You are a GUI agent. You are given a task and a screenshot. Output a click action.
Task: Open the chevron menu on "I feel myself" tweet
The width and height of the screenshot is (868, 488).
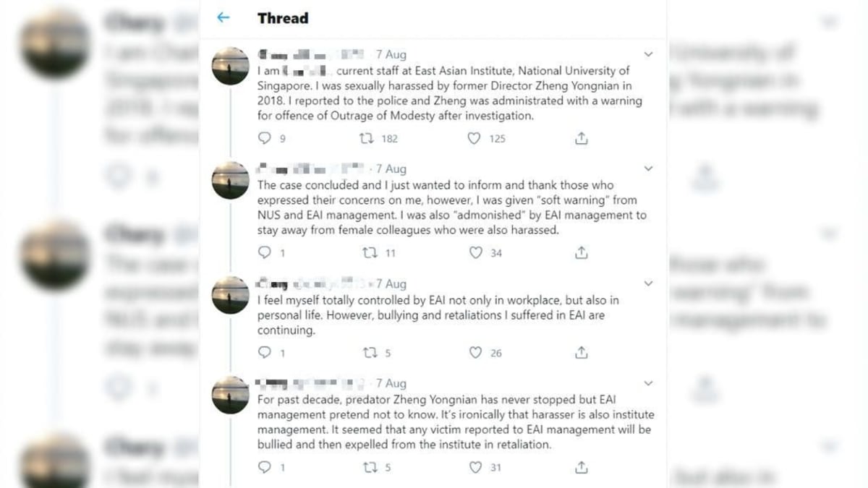(648, 283)
